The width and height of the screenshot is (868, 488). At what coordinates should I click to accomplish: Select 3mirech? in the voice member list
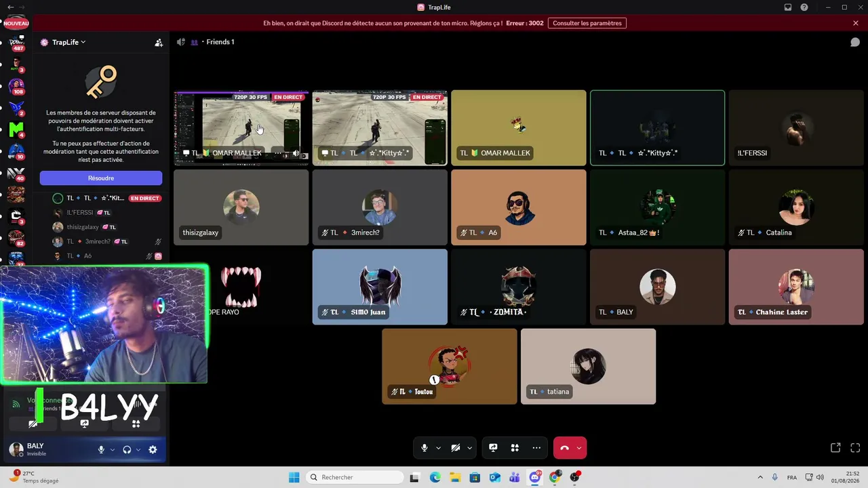coord(108,241)
